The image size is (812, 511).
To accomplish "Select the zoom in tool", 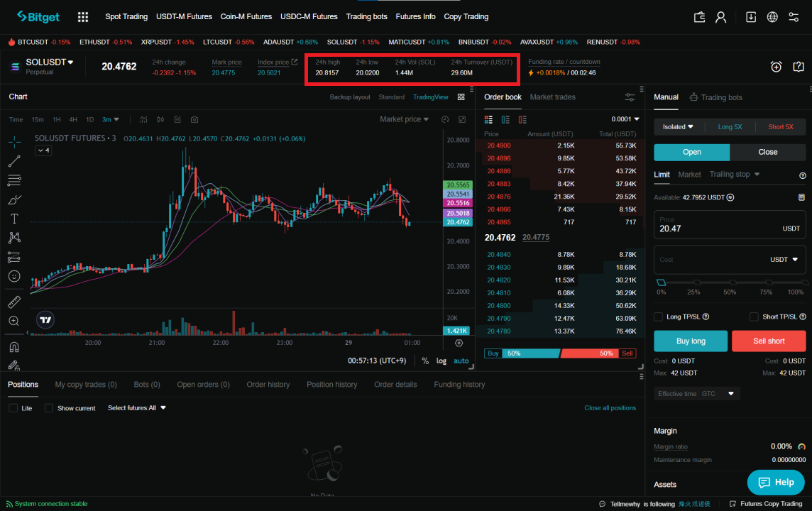I will 14,321.
